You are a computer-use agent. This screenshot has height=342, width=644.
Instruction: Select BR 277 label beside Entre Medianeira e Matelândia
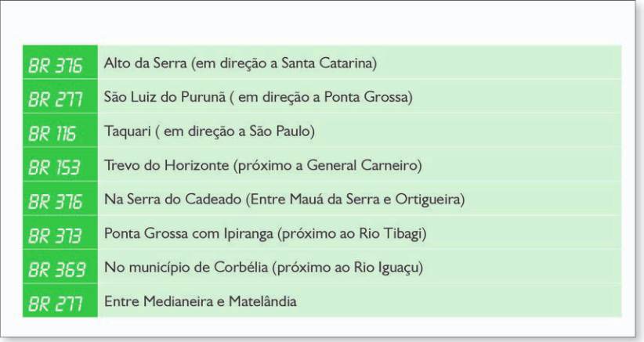pyautogui.click(x=55, y=304)
